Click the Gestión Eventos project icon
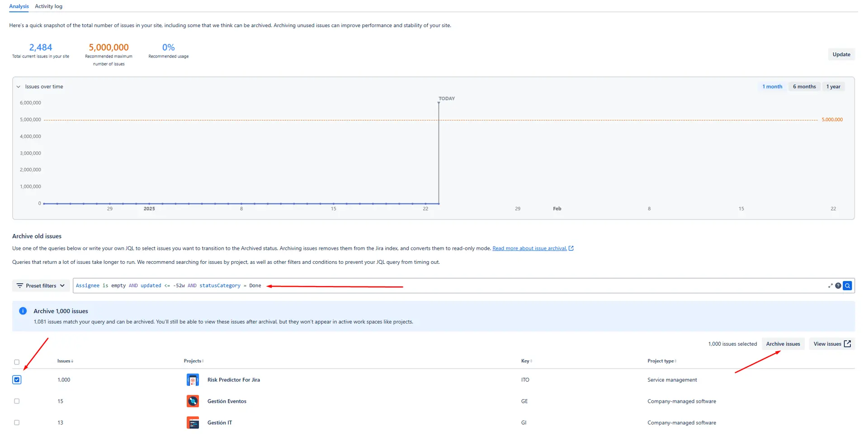The height and width of the screenshot is (434, 868). point(193,401)
